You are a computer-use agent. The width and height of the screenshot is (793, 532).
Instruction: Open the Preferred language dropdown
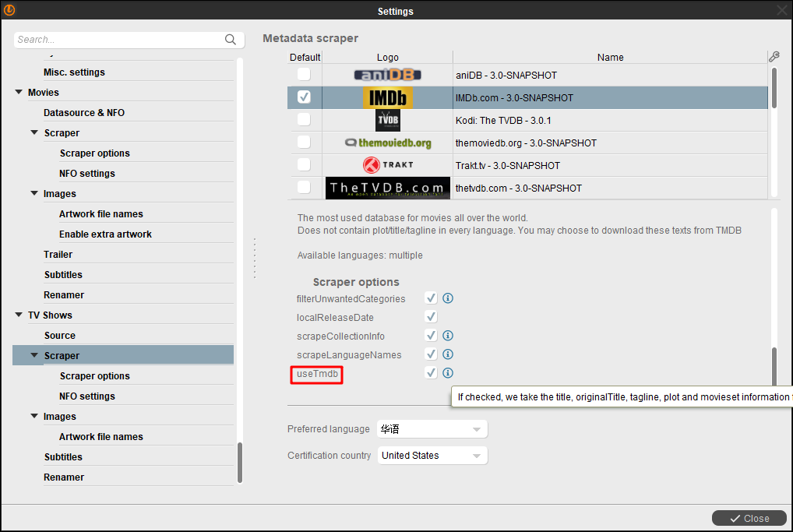coord(432,429)
